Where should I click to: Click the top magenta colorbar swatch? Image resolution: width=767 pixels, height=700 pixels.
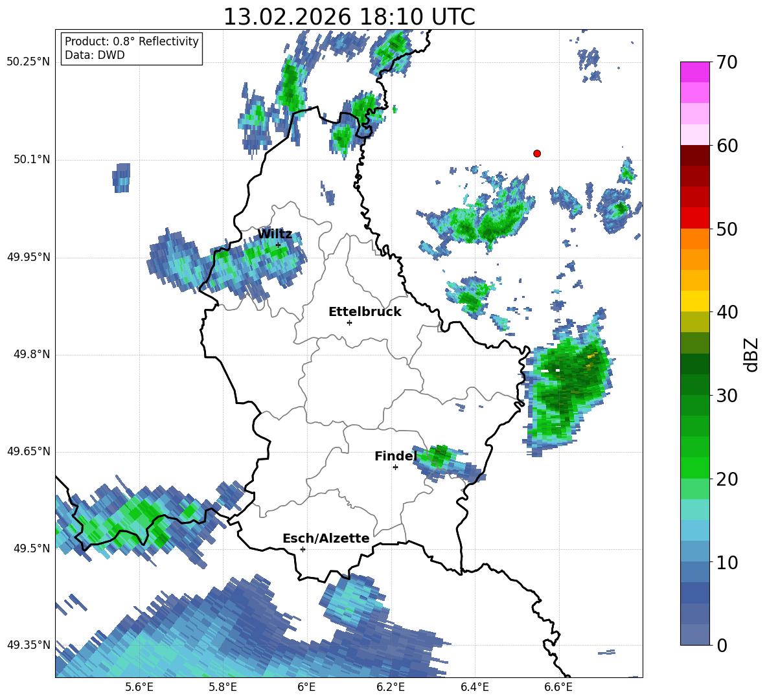click(x=694, y=72)
